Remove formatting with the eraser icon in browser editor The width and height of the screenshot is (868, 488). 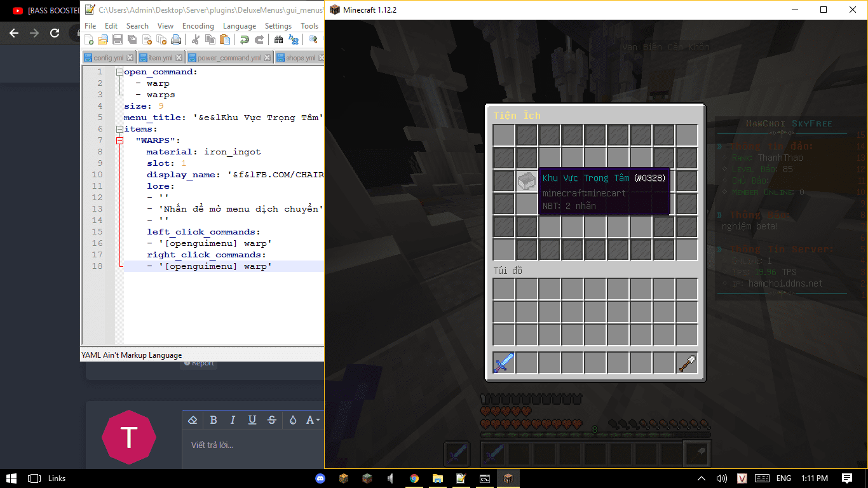[x=193, y=420]
